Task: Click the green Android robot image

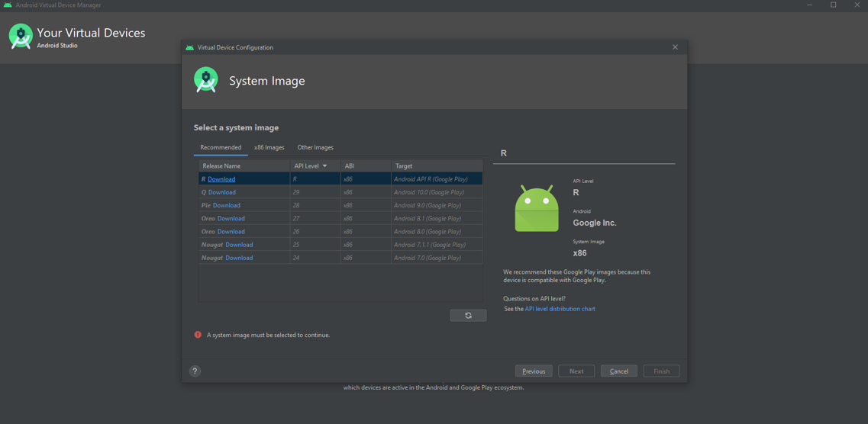Action: (x=537, y=208)
